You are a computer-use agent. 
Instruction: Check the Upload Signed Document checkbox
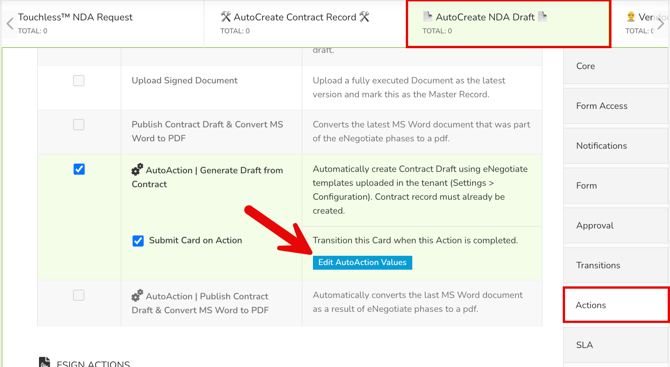pyautogui.click(x=79, y=80)
